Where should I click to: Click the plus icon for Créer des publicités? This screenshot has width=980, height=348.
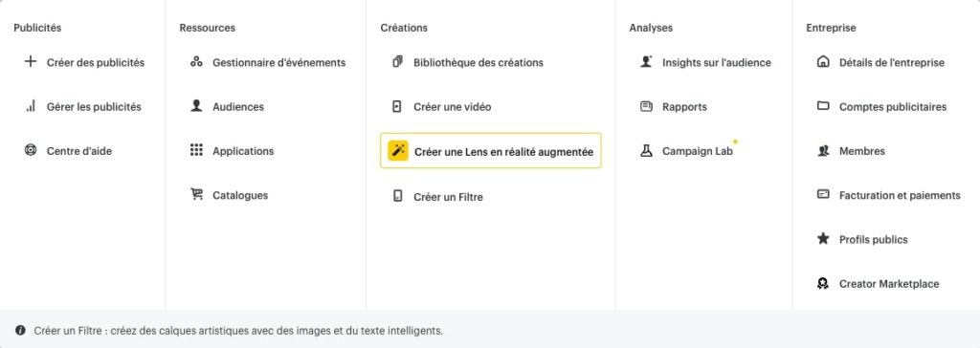pyautogui.click(x=30, y=62)
